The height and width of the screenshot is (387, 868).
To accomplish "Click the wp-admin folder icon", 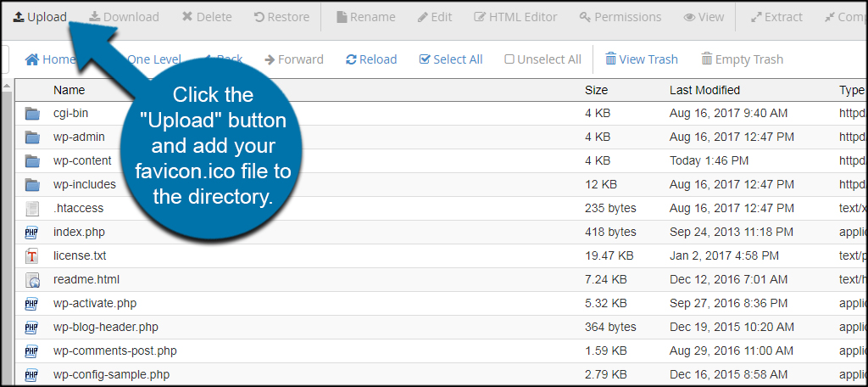I will point(33,137).
